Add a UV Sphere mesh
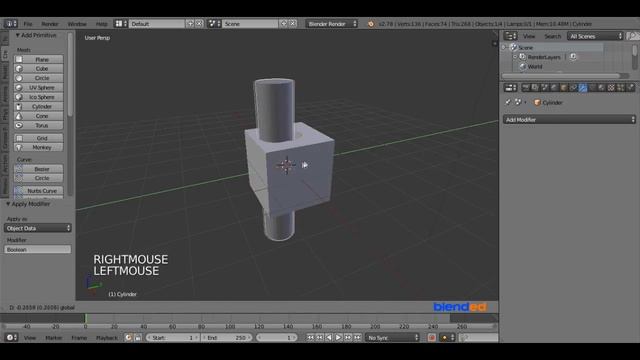This screenshot has width=640, height=360. coord(38,87)
